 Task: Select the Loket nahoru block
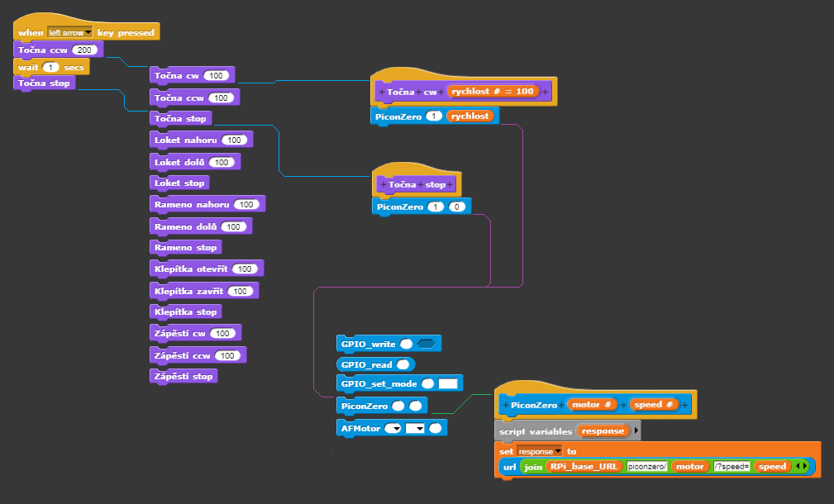pos(201,140)
